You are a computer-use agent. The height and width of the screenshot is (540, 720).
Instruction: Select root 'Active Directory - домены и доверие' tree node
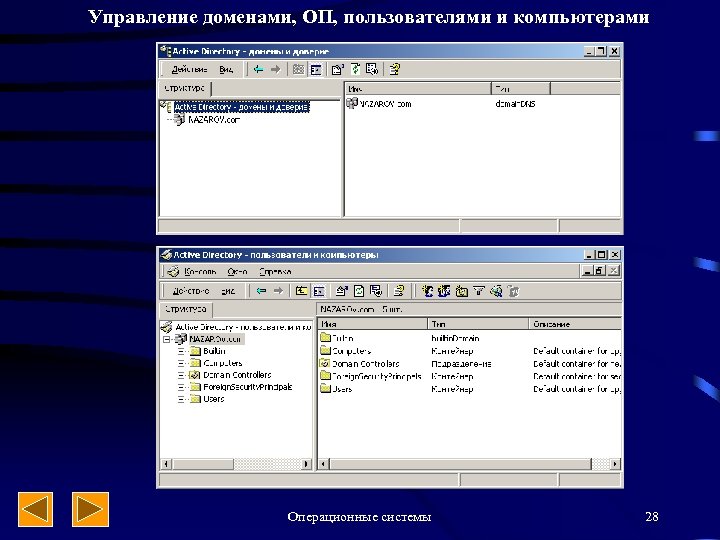click(241, 107)
